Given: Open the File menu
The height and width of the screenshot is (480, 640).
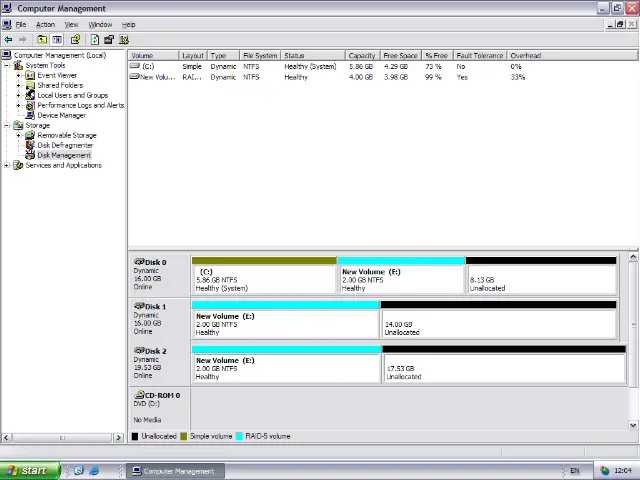Looking at the screenshot, I should [21, 24].
